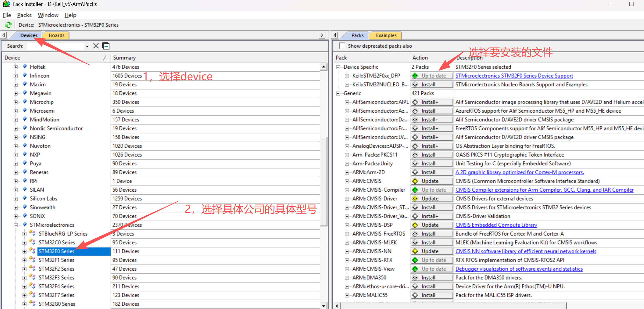This screenshot has width=644, height=309.
Task: Click the Summary column header
Action: coord(219,58)
